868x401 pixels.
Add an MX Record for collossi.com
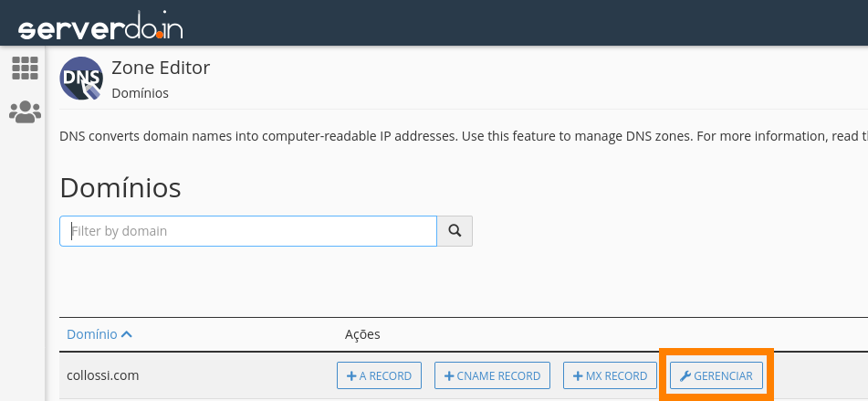pyautogui.click(x=610, y=375)
